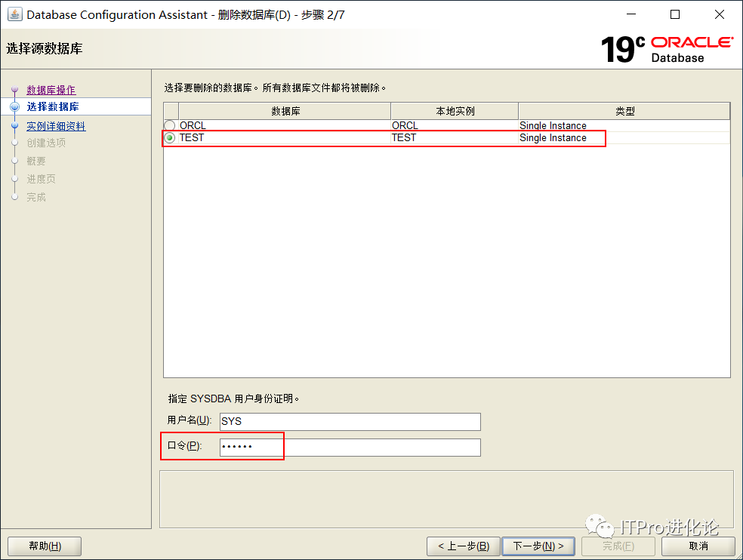Click the 用户名 input field containing SYS
The width and height of the screenshot is (743, 560).
click(350, 422)
